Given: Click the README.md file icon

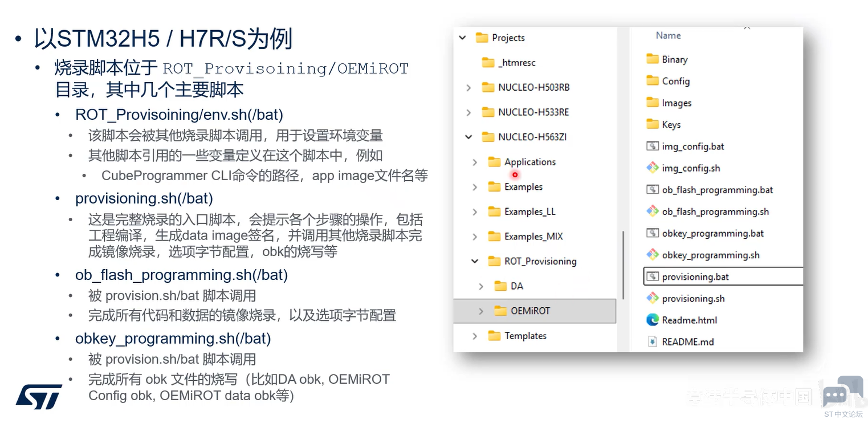Looking at the screenshot, I should (653, 342).
